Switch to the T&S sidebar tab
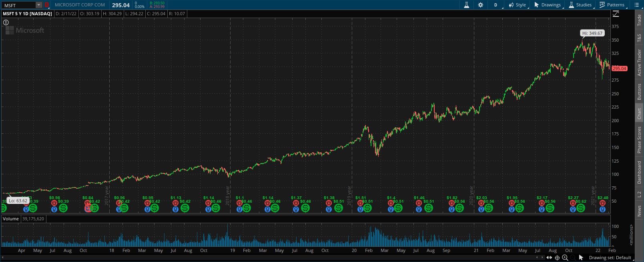 (x=639, y=38)
